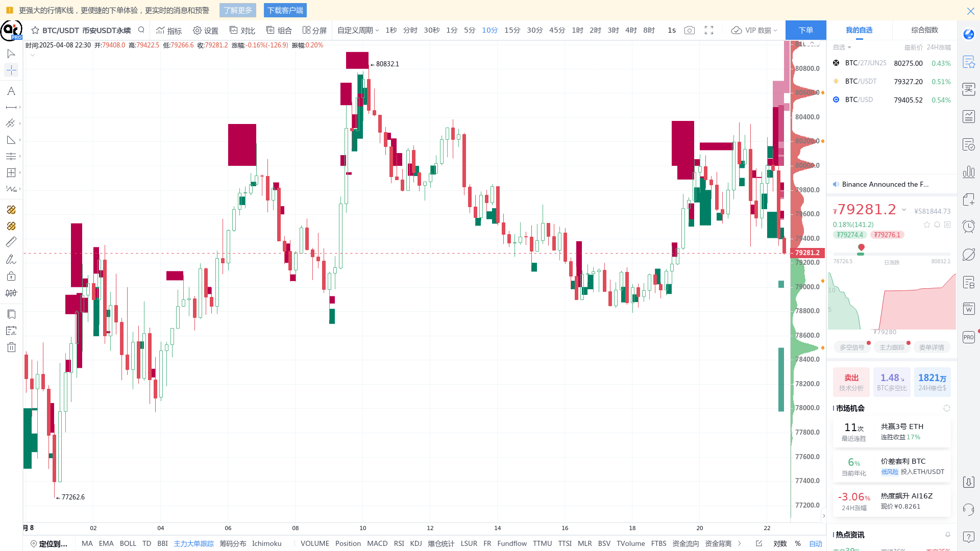Click the daily range slider marker
This screenshot has width=980, height=551.
(x=862, y=247)
